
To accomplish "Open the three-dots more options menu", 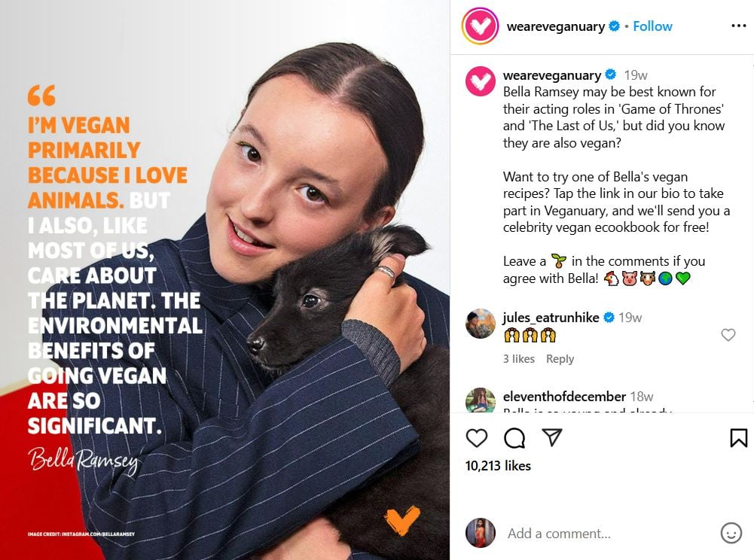I will [x=738, y=26].
